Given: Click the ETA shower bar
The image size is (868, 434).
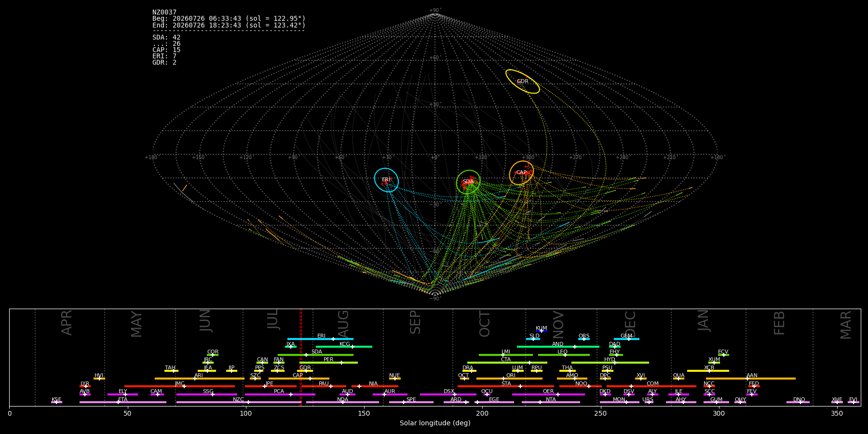Looking at the screenshot, I should pos(123,402).
